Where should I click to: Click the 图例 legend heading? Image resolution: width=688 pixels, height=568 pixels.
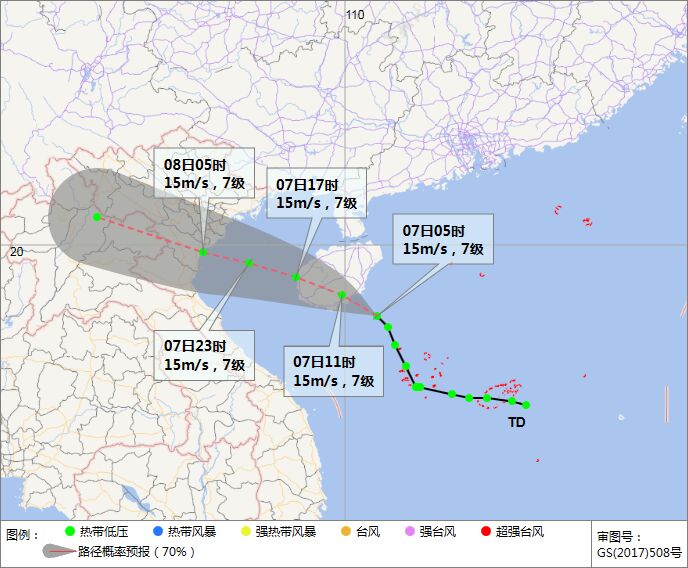pyautogui.click(x=23, y=533)
